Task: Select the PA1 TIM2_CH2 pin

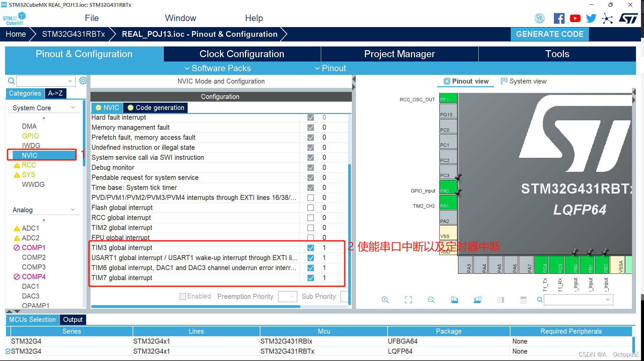Action: [x=448, y=202]
